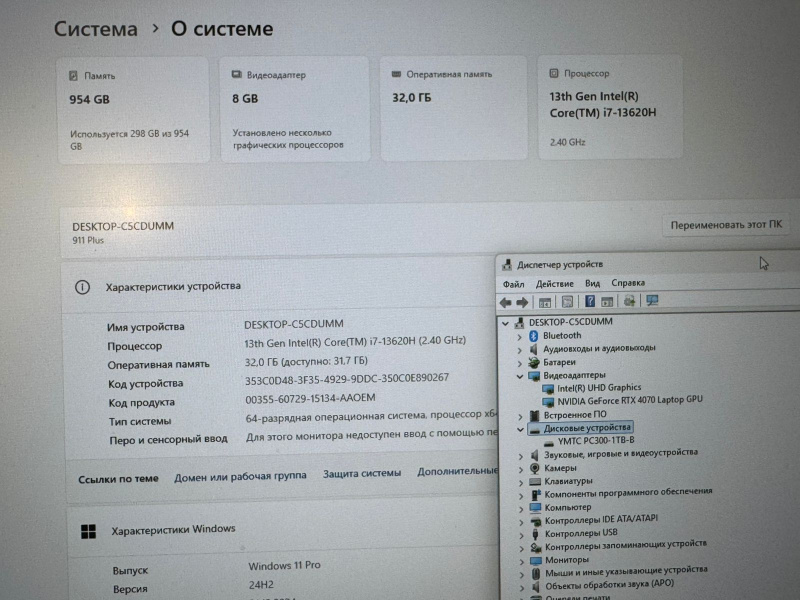Click the blue Help question-mark toolbar icon
Image resolution: width=800 pixels, height=600 pixels.
590,301
